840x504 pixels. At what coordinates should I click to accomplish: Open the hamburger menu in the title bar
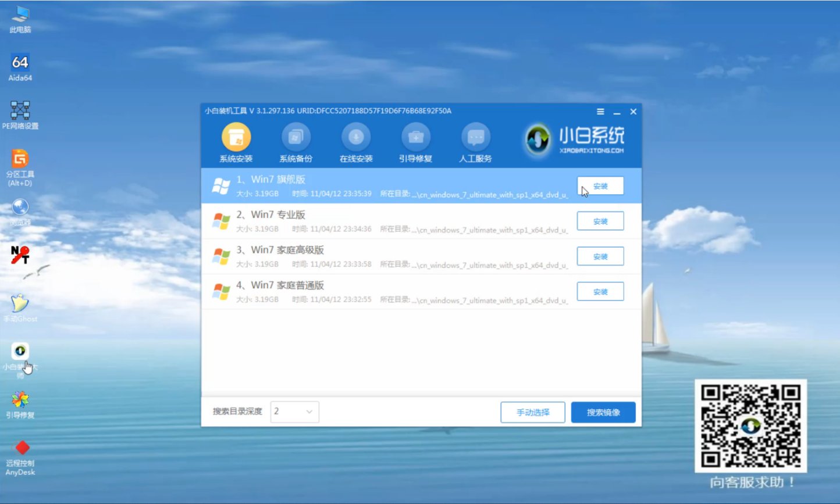(600, 111)
